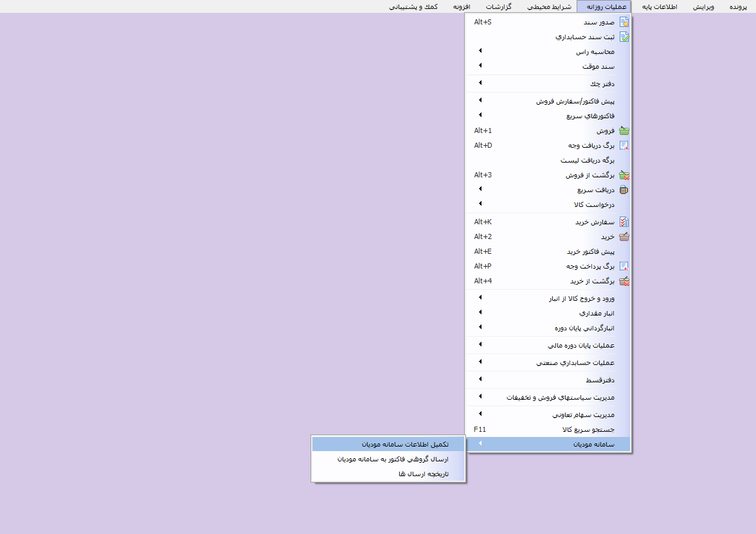
Task: Expand عمليات پايان دوره مالي submenu
Action: tap(480, 344)
